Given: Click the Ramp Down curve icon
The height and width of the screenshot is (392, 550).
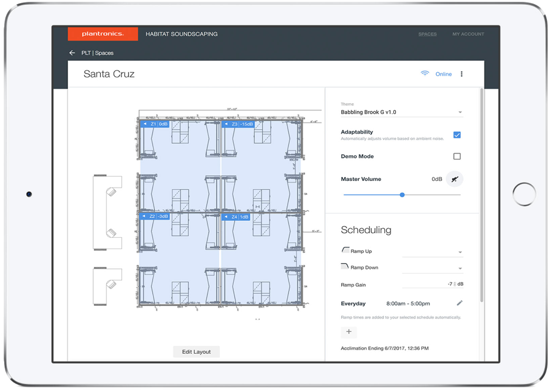Looking at the screenshot, I should click(x=345, y=266).
